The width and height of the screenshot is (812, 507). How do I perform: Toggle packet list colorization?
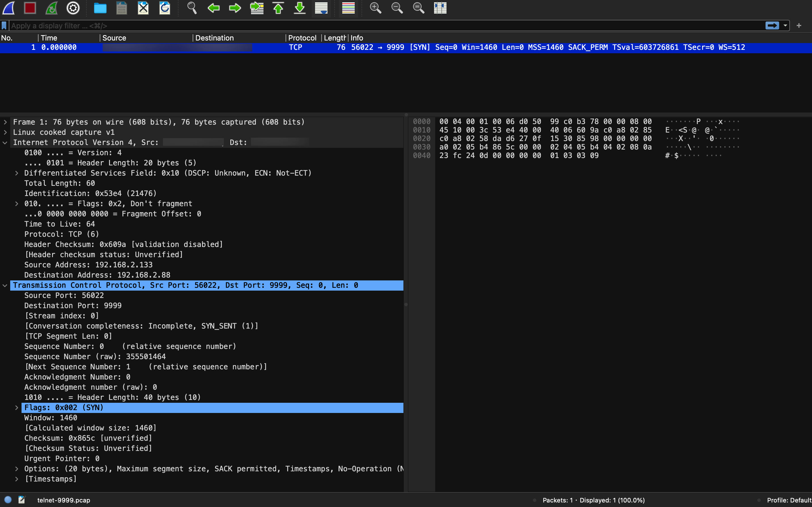click(348, 8)
